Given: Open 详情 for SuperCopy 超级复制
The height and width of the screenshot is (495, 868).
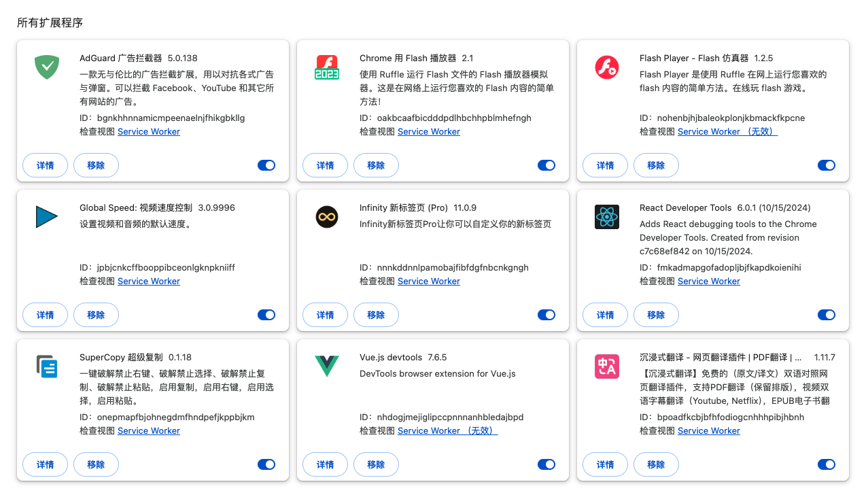Looking at the screenshot, I should coord(46,464).
